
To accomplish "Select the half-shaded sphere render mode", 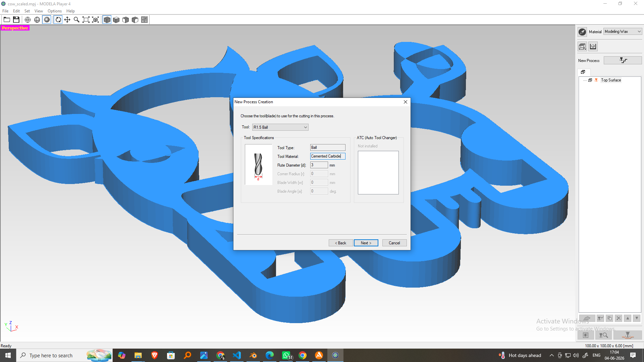I will coord(37,20).
